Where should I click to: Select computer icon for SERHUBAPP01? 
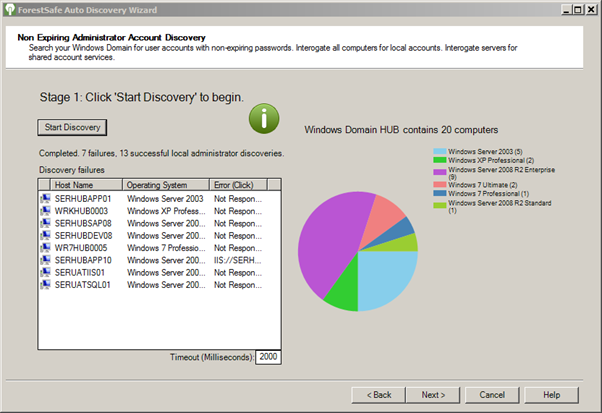coord(46,198)
